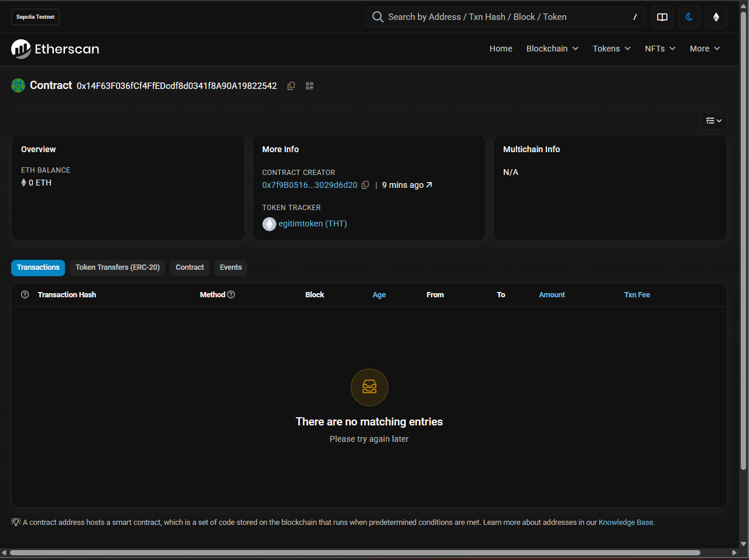
Task: Open creation transaction arrow icon
Action: (x=429, y=185)
